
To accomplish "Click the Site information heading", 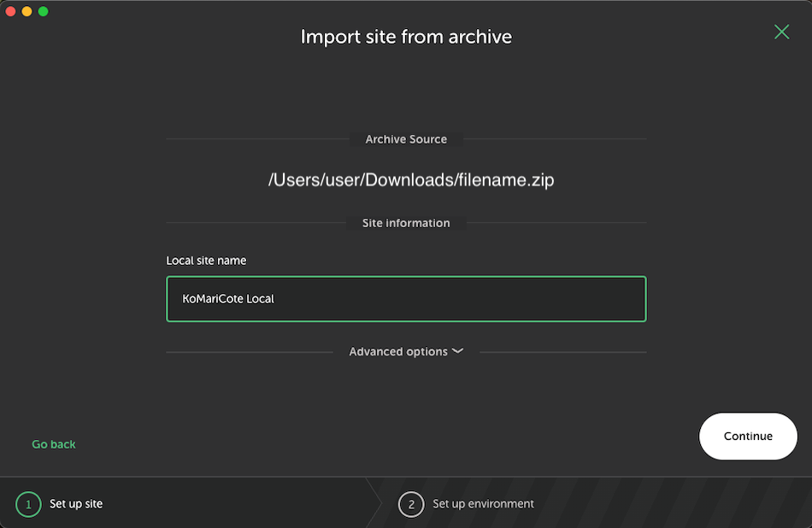I will [406, 223].
